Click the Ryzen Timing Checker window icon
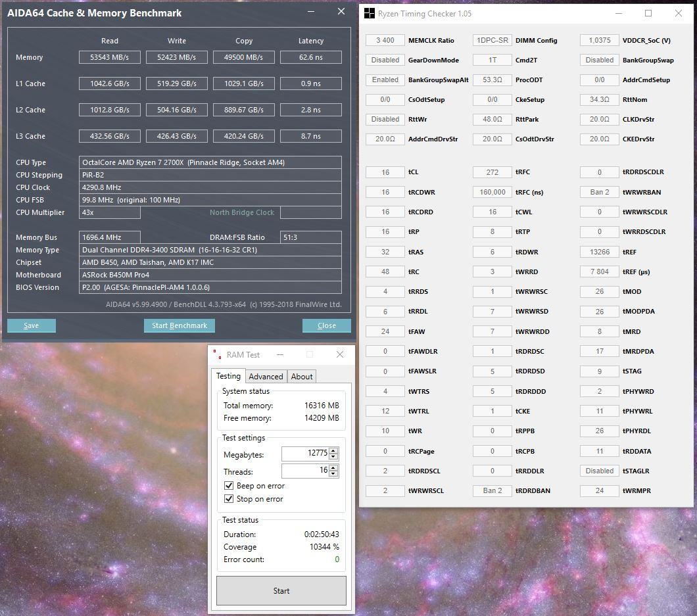Screen dimensions: 697x616 coord(369,13)
